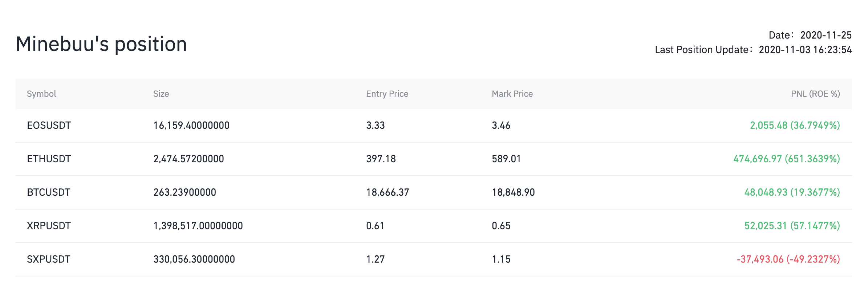Click the PNL (ROE %) column header
868x299 pixels.
(x=815, y=94)
